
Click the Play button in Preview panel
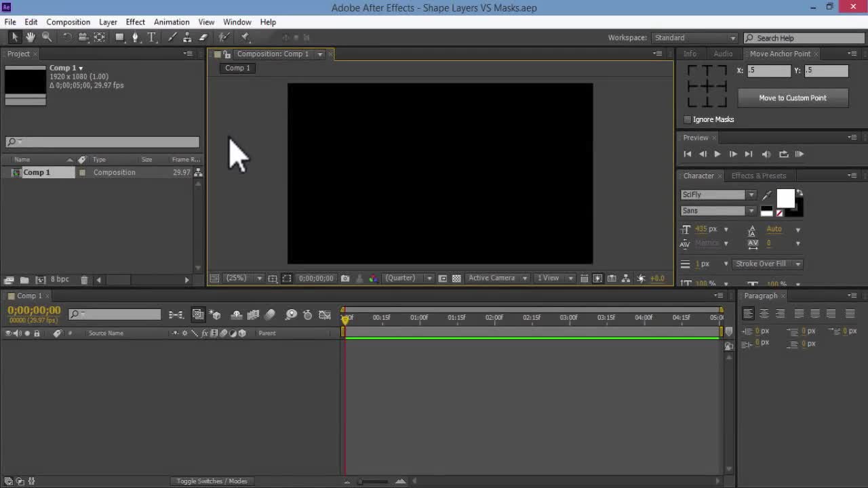tap(717, 154)
